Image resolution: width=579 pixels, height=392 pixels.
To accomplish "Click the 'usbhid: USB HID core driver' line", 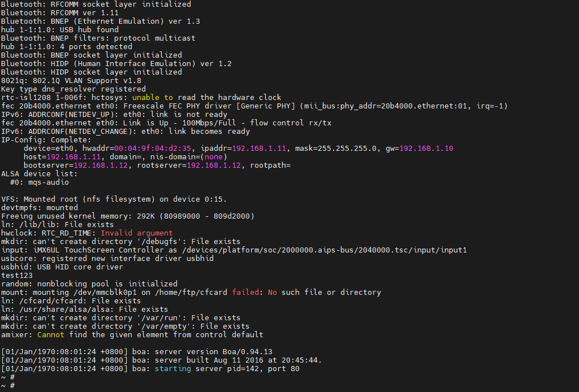I will click(x=62, y=267).
